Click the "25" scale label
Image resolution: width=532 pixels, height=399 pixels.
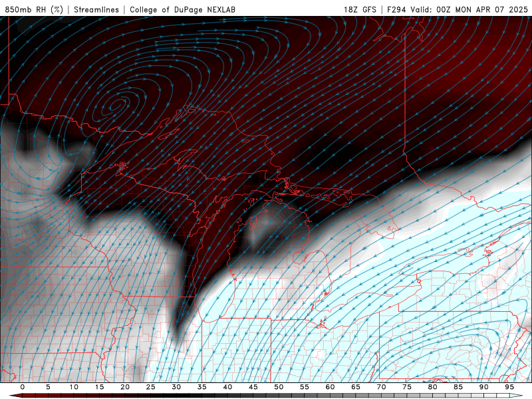(x=151, y=387)
